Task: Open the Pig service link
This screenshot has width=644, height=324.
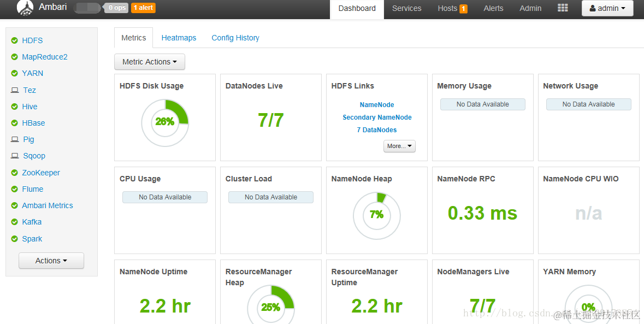Action: click(28, 139)
